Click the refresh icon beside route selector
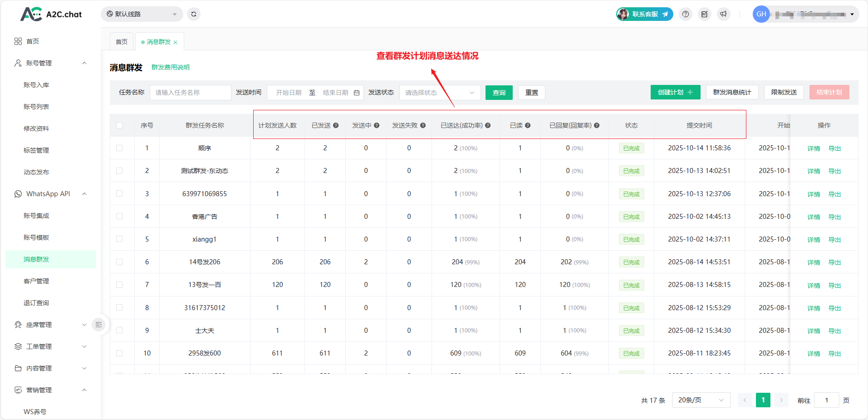 tap(194, 14)
